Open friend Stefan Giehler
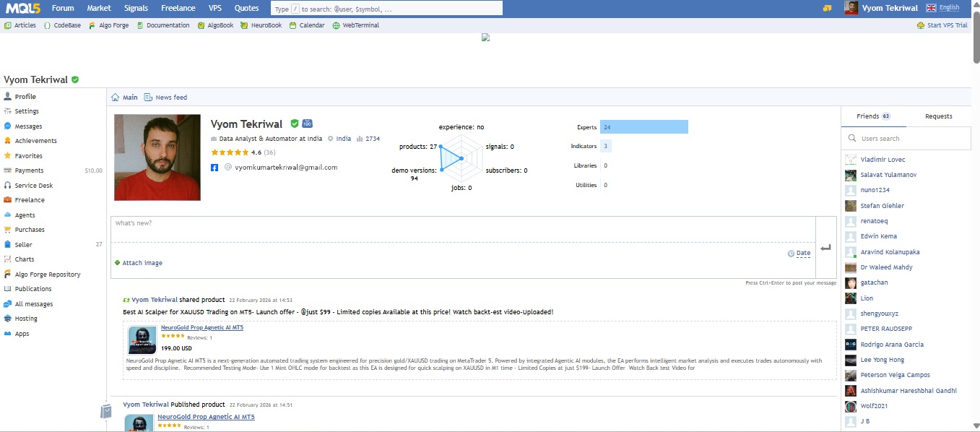Viewport: 980px width, 432px height. [882, 206]
